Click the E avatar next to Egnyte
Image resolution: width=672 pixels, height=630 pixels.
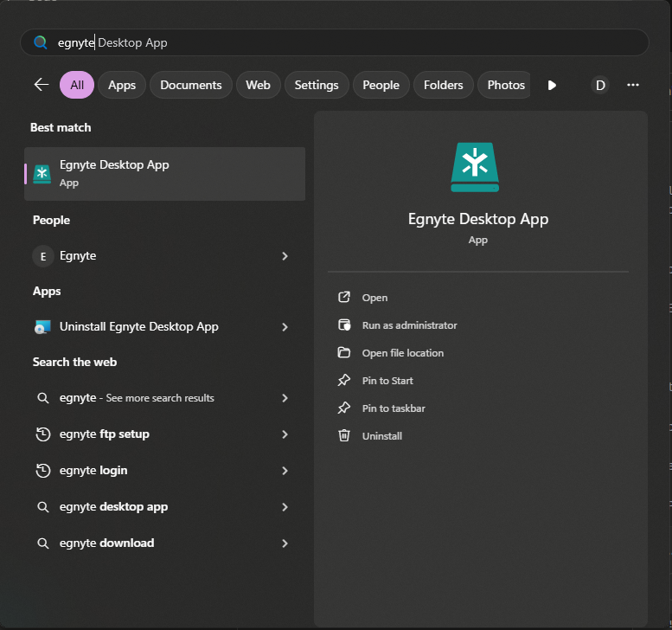(43, 256)
